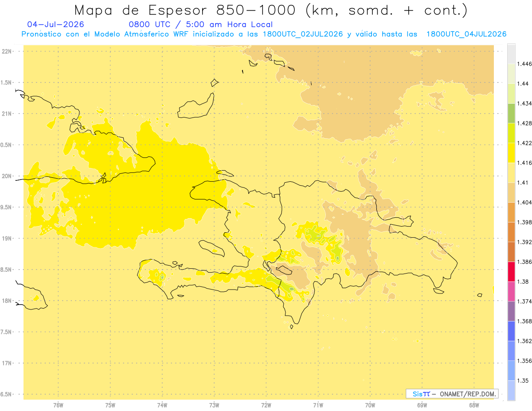The height and width of the screenshot is (411, 532).
Task: Click the blue legend swatch between 1.362 and 1.368
Action: [511, 331]
